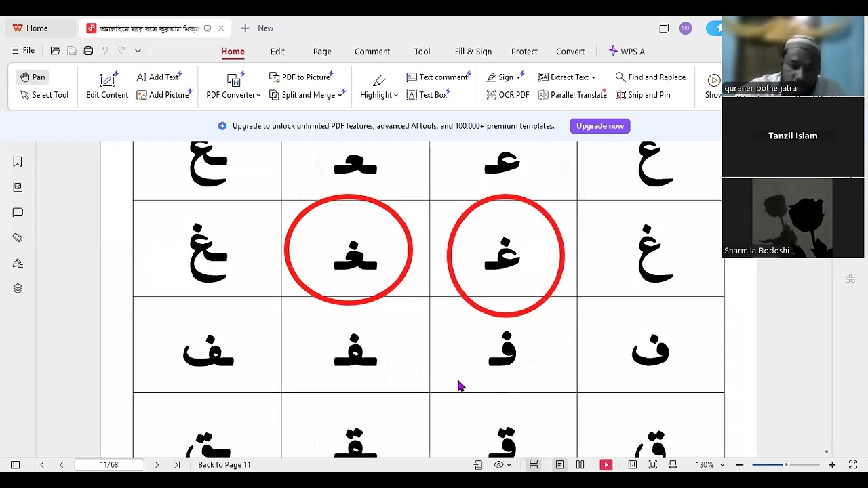
Task: Open Attachments paperclip panel
Action: pyautogui.click(x=18, y=238)
